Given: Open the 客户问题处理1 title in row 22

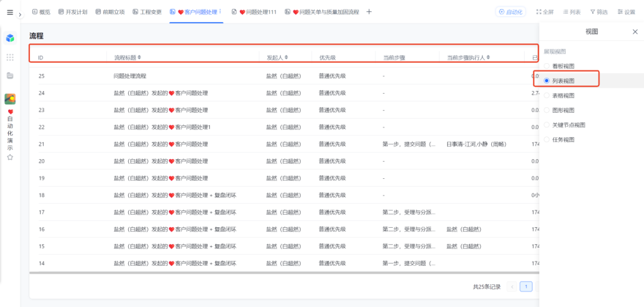Looking at the screenshot, I should point(162,127).
